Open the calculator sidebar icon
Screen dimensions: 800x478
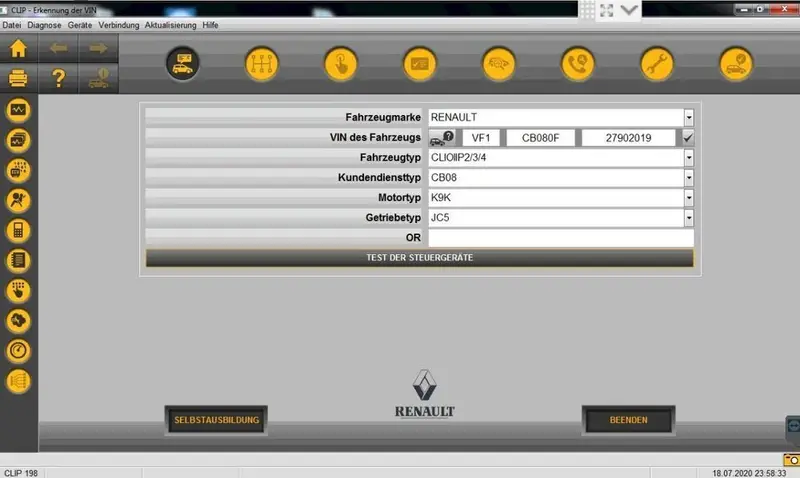pos(18,231)
